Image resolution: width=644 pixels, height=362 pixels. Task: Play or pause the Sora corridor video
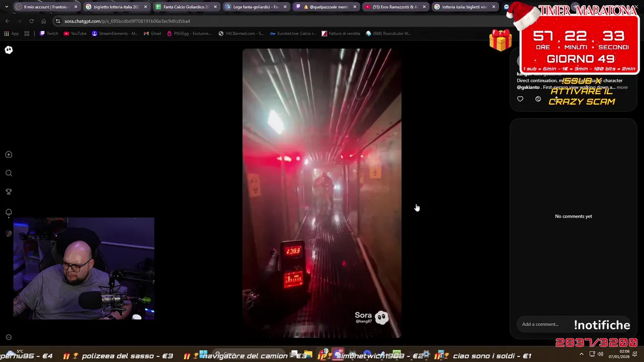pos(321,194)
